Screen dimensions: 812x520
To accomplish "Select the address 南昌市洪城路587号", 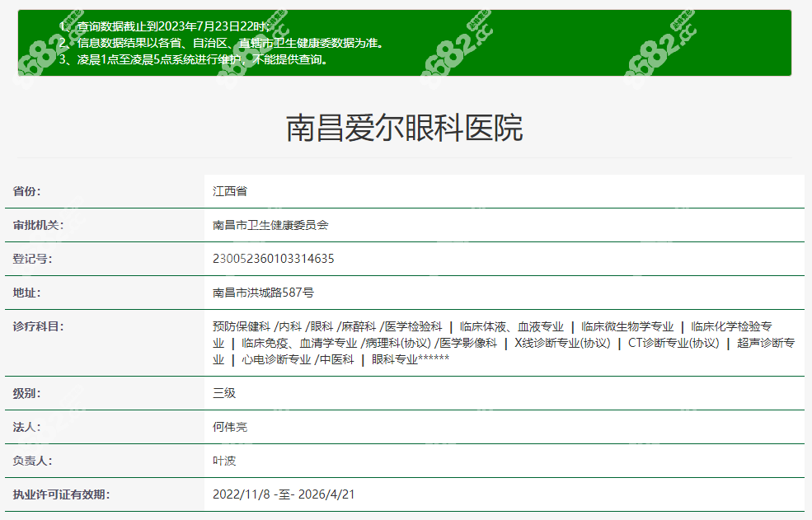I will tap(263, 293).
